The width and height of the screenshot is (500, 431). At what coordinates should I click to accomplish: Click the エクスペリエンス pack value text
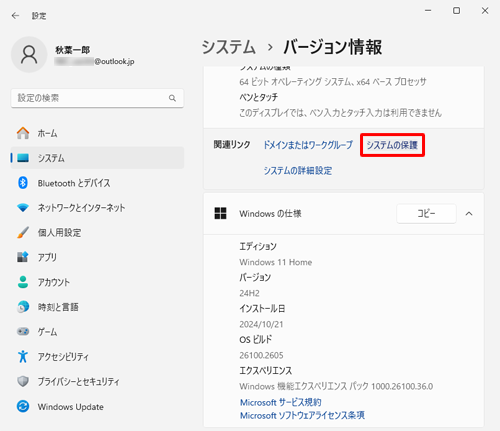[336, 386]
